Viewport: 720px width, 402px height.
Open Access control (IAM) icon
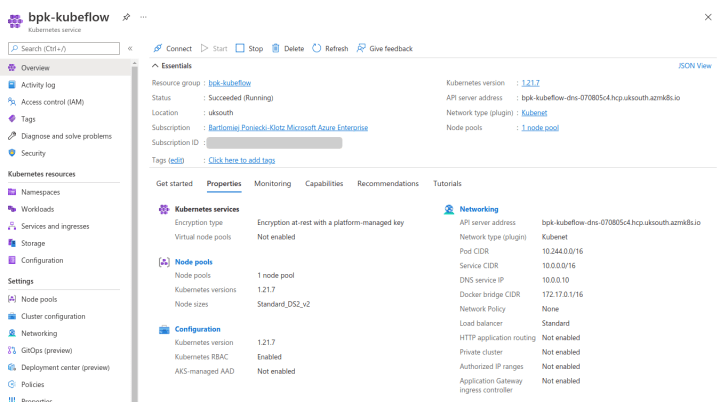click(x=12, y=102)
